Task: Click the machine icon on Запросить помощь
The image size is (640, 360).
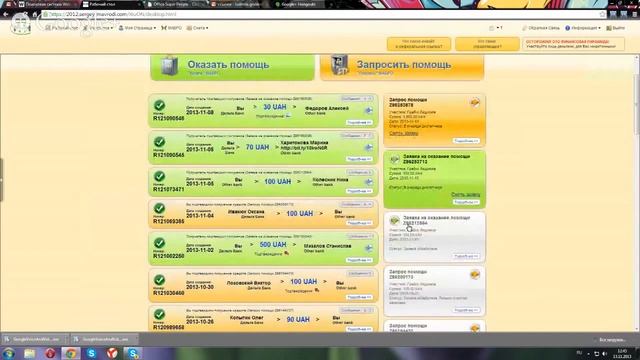Action: pos(340,65)
